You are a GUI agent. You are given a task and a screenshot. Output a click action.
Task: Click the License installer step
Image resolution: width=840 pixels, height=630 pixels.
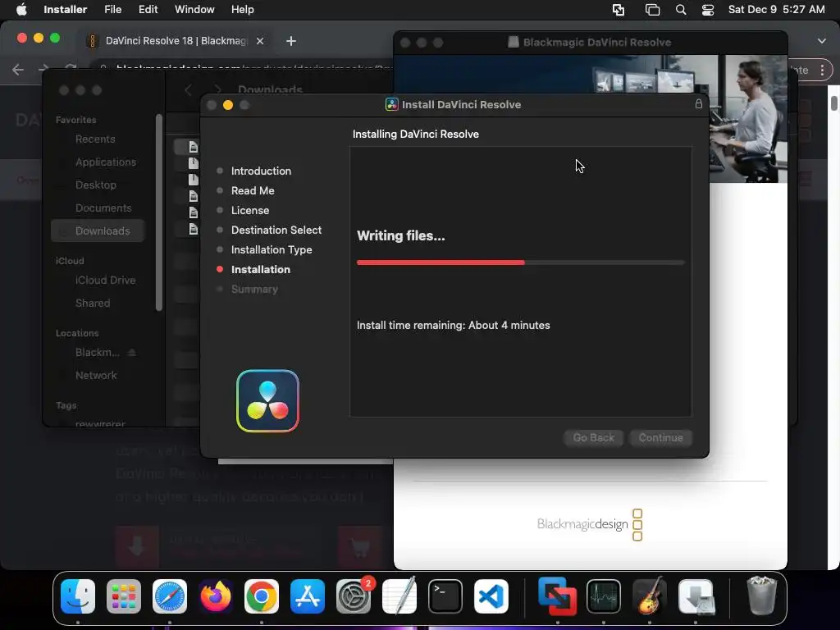(x=249, y=211)
